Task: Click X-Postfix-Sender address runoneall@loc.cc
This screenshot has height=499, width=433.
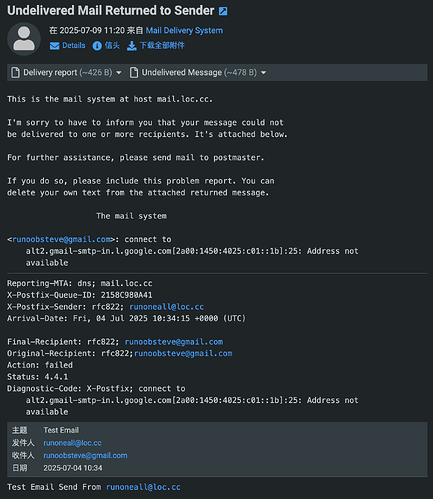Action: point(166,307)
